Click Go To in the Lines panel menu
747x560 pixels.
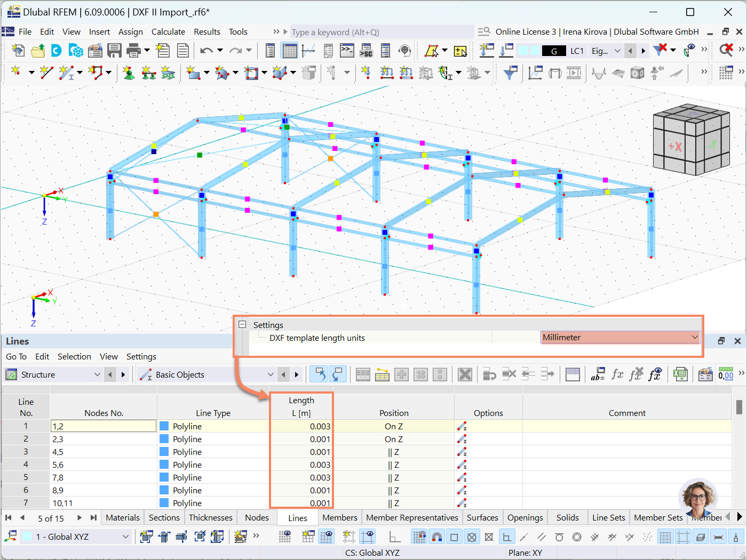click(16, 356)
